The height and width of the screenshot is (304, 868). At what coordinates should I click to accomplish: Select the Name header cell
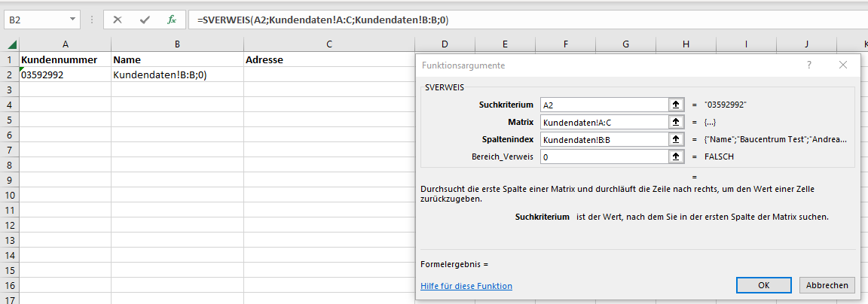[x=177, y=59]
